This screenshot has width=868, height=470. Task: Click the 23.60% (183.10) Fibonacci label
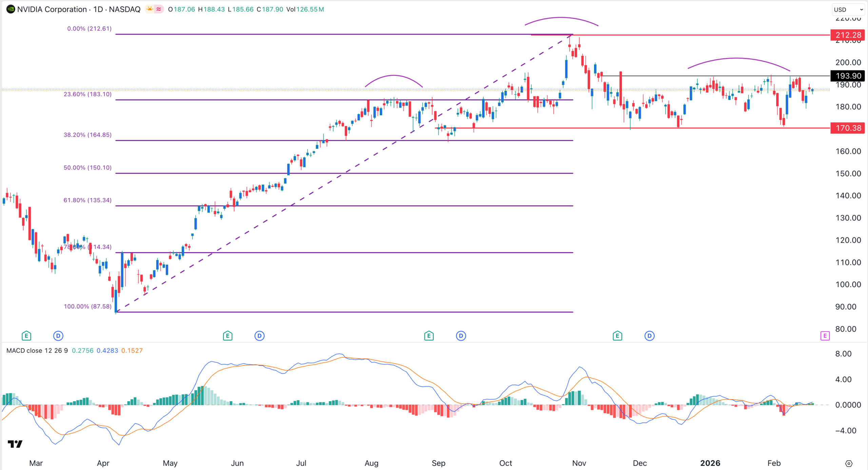pos(88,94)
